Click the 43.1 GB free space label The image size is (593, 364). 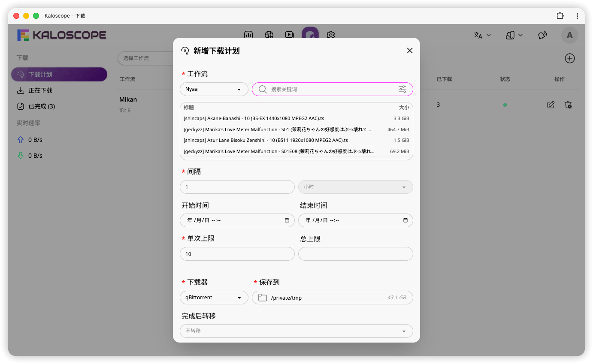click(x=396, y=298)
